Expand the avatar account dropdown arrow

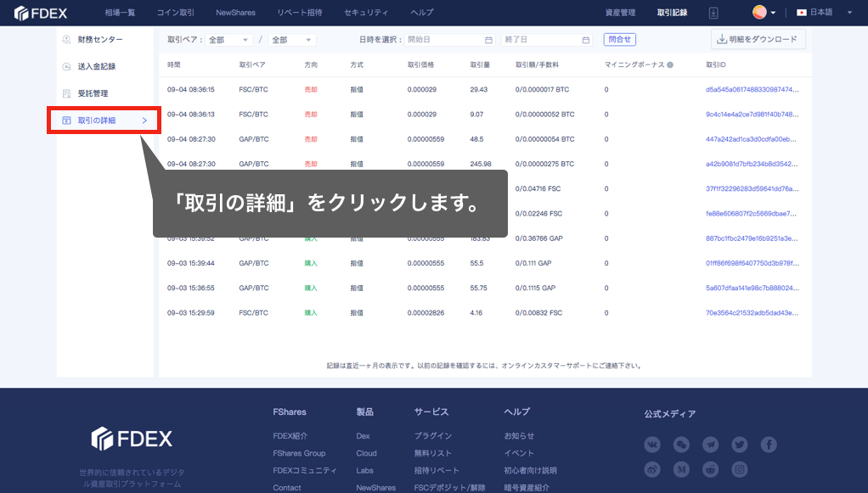[773, 12]
